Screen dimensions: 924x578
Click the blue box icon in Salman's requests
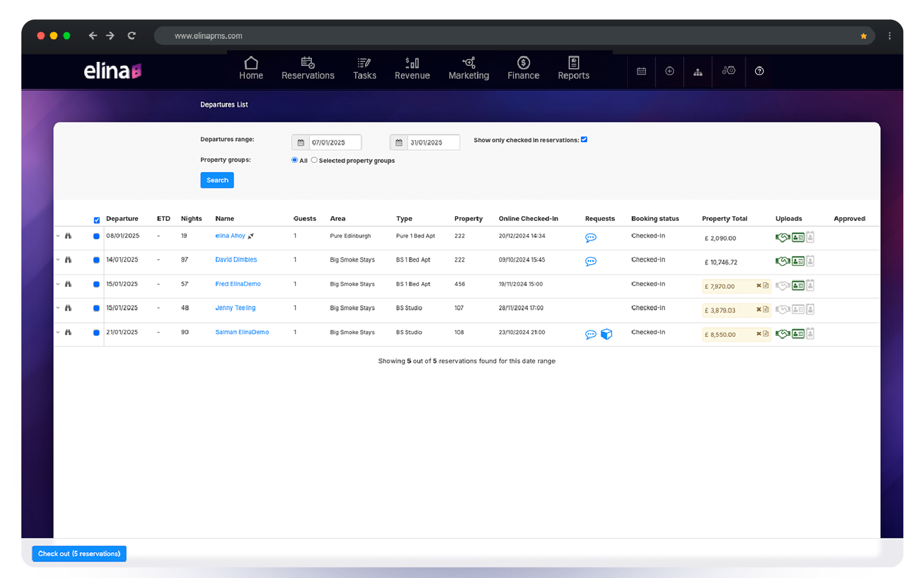tap(606, 334)
